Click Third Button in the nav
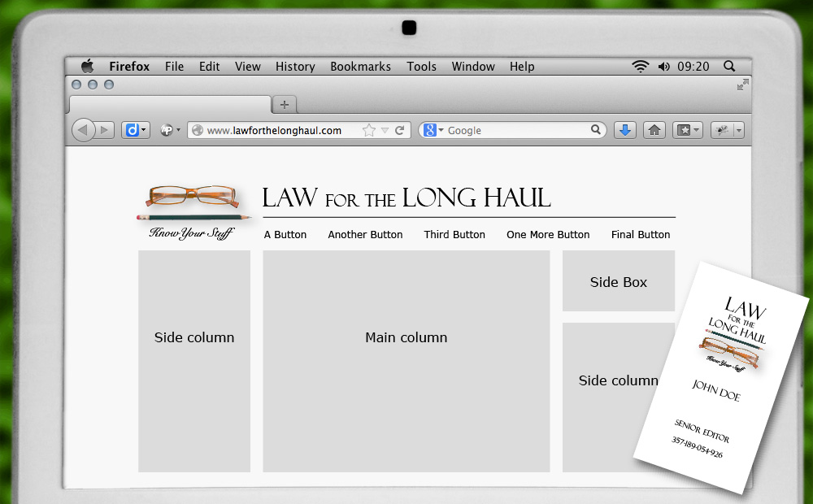This screenshot has height=504, width=813. (x=454, y=234)
